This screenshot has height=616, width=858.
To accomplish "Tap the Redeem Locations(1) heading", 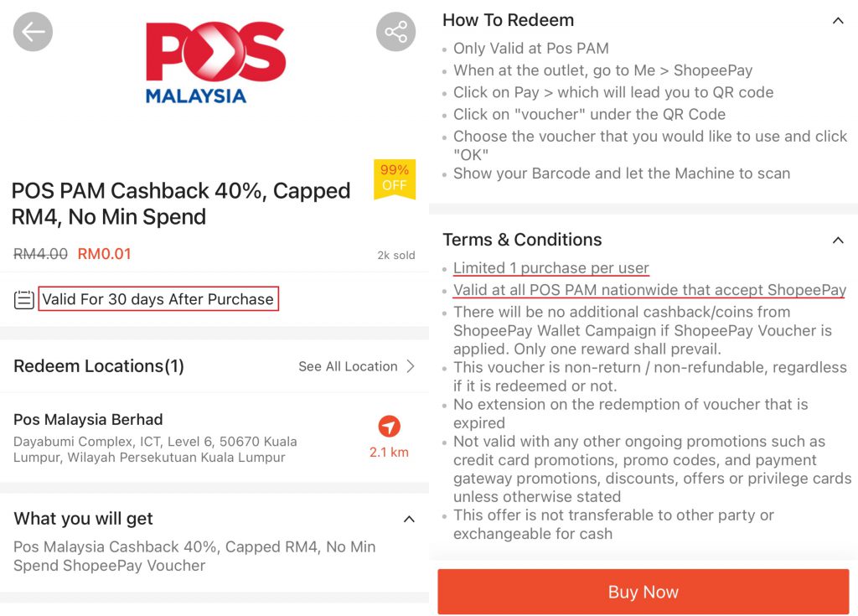I will (99, 366).
